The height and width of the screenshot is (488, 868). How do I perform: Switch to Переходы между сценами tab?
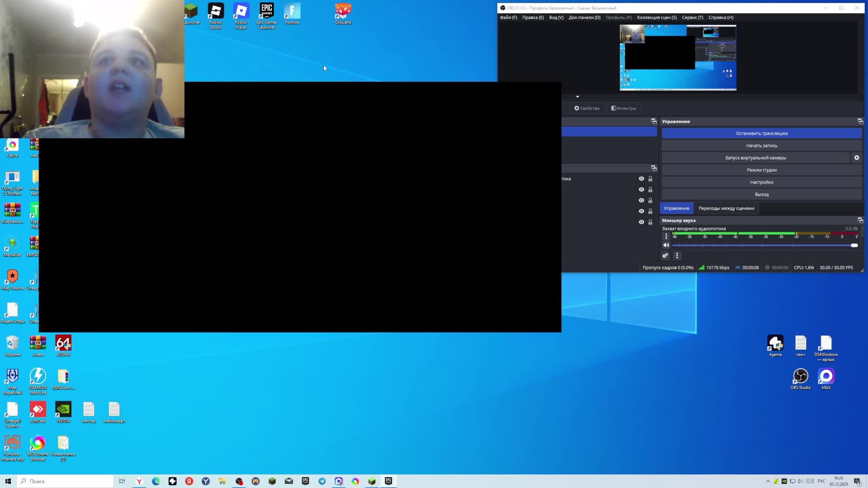coord(726,208)
